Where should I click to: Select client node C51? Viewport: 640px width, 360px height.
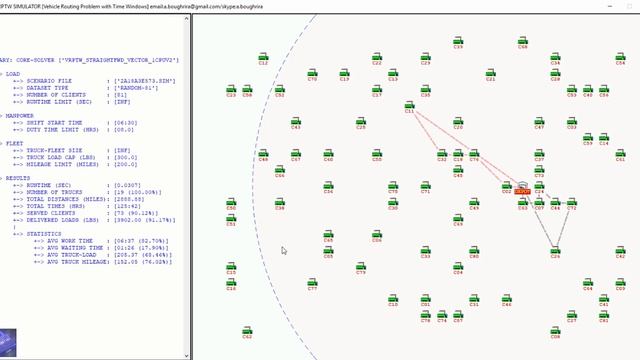pyautogui.click(x=231, y=219)
